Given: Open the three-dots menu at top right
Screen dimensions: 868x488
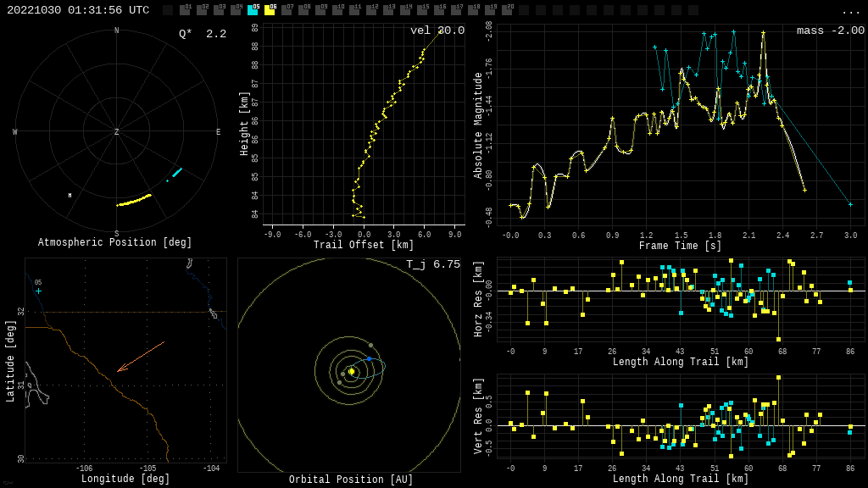Looking at the screenshot, I should click(x=850, y=11).
